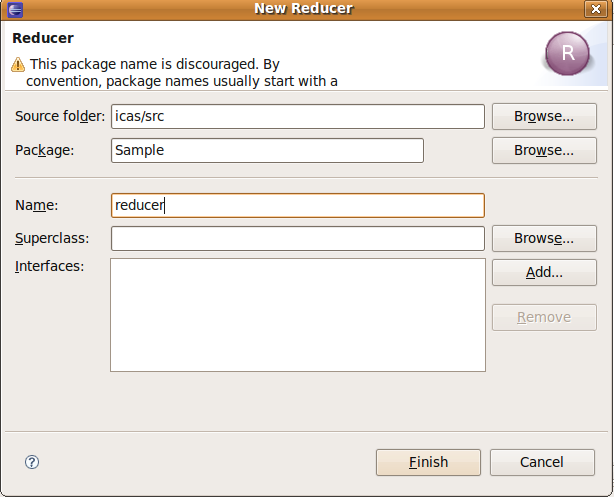Click the purple Reducer wizard icon

567,54
